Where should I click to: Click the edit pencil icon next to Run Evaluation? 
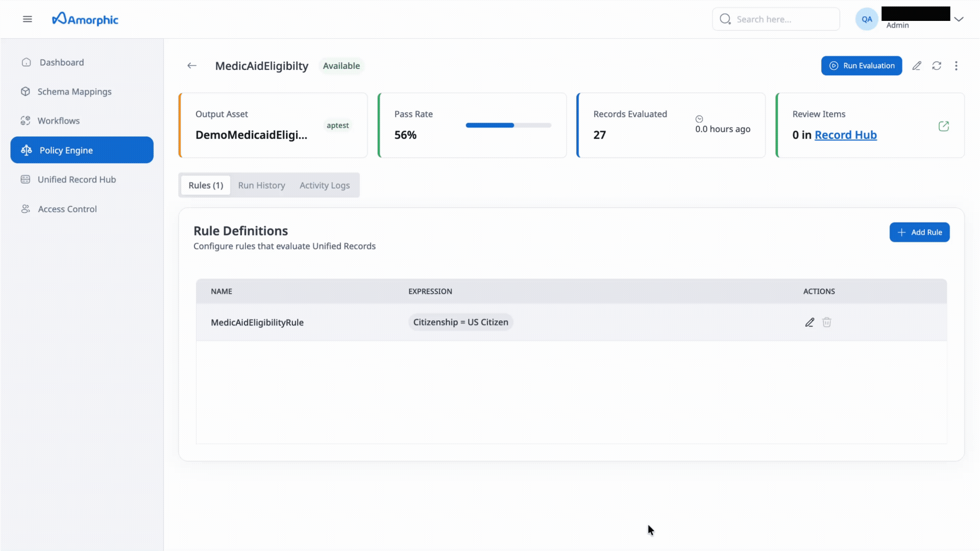pyautogui.click(x=917, y=66)
